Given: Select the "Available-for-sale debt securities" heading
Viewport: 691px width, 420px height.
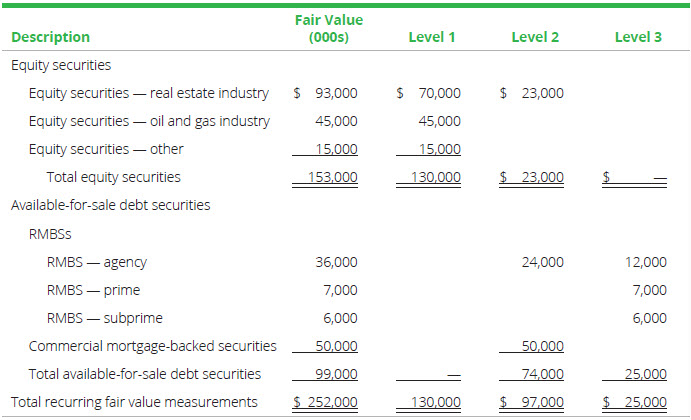Looking at the screenshot, I should 109,205.
